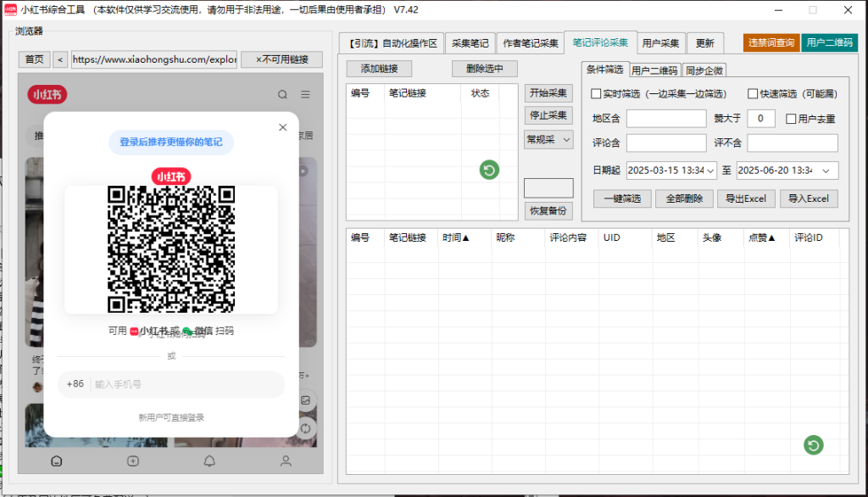
Task: Select the home icon on Xiaohongshu bottom bar
Action: coord(55,461)
